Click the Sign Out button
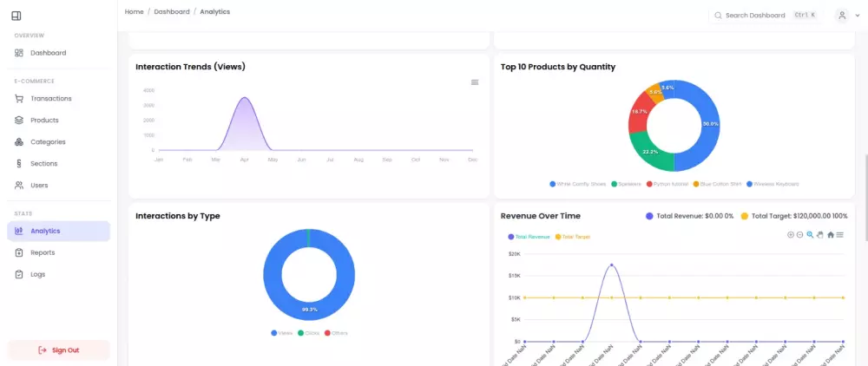 click(x=59, y=350)
